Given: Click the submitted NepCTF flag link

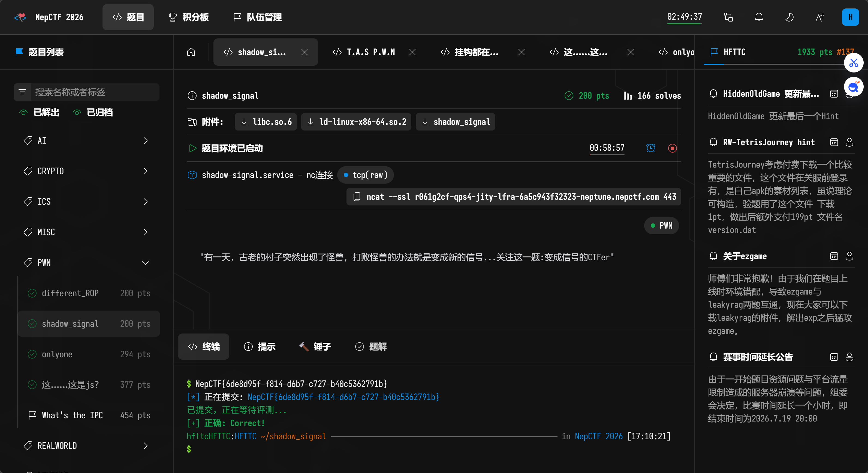Looking at the screenshot, I should 343,397.
